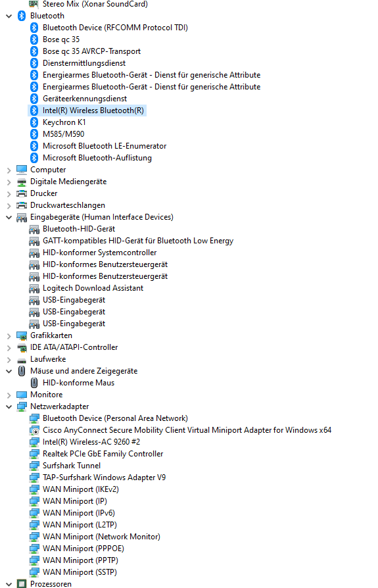The height and width of the screenshot is (588, 378).
Task: Select GATT-kompatibles HID-Gerät entry
Action: coord(138,241)
